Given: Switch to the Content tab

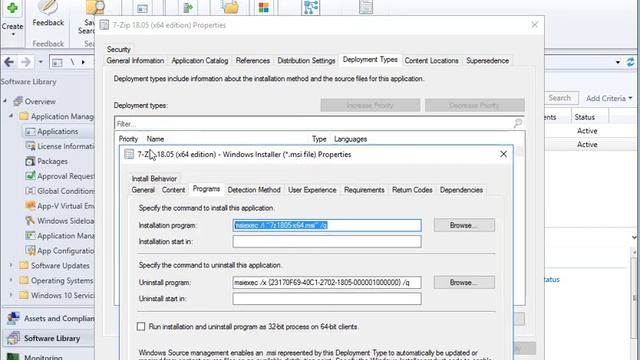Looking at the screenshot, I should coord(173,190).
